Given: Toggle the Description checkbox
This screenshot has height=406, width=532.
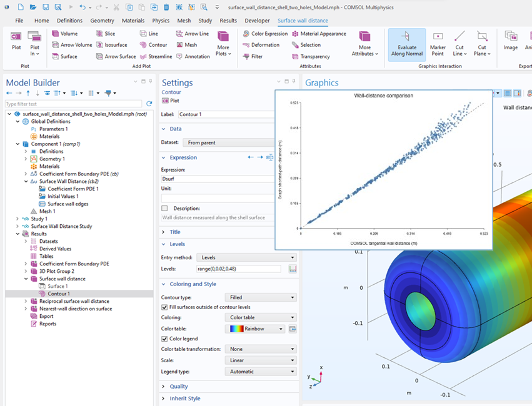Looking at the screenshot, I should click(x=164, y=208).
